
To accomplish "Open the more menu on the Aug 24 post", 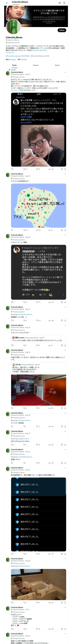I will (65, 235).
